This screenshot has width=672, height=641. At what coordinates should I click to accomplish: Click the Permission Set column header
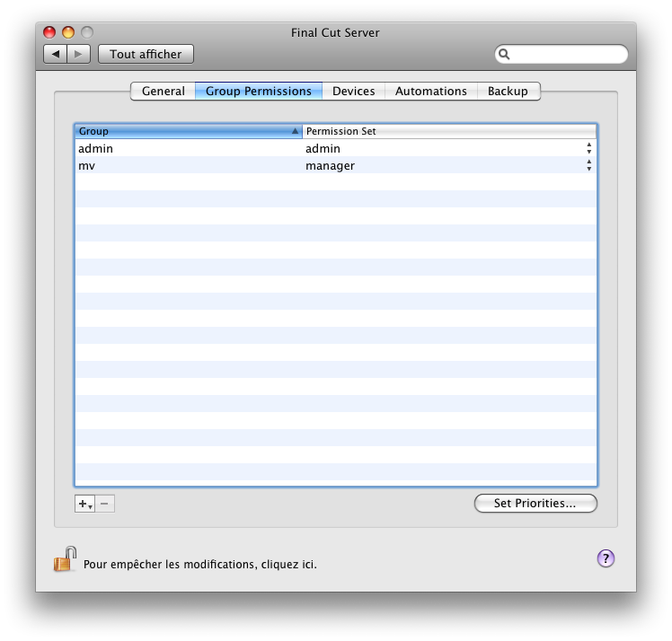point(449,131)
